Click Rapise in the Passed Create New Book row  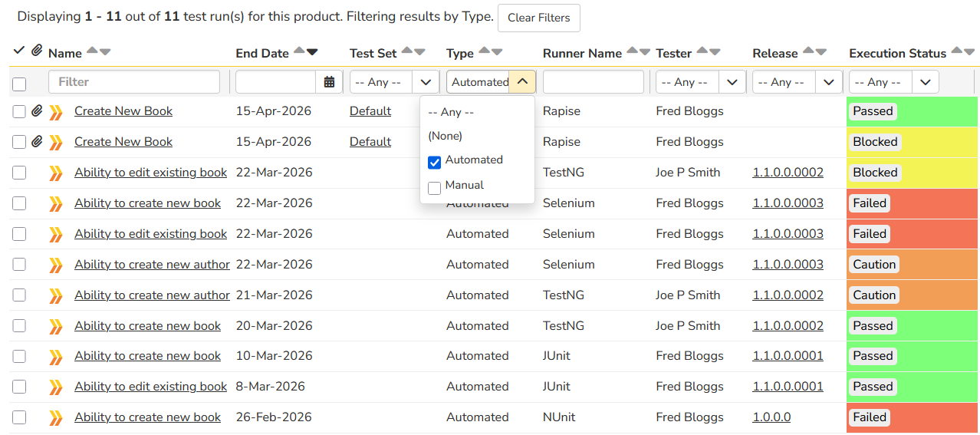561,111
